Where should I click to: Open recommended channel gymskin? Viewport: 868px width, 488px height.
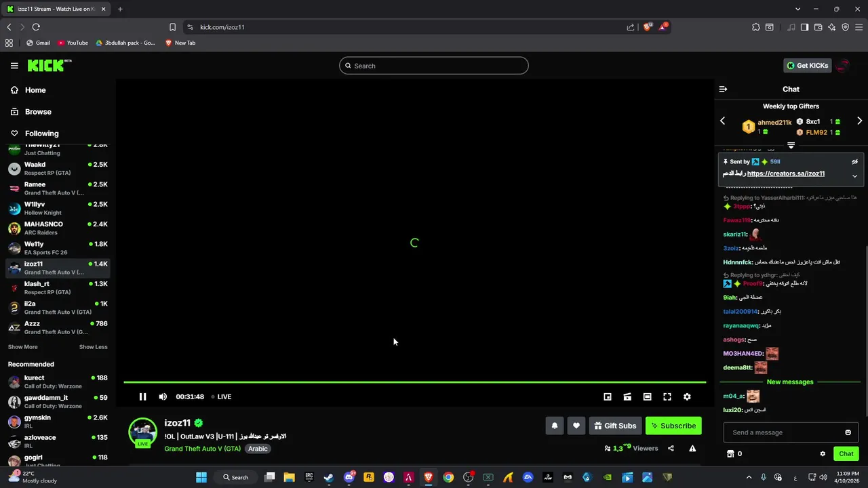pos(58,422)
